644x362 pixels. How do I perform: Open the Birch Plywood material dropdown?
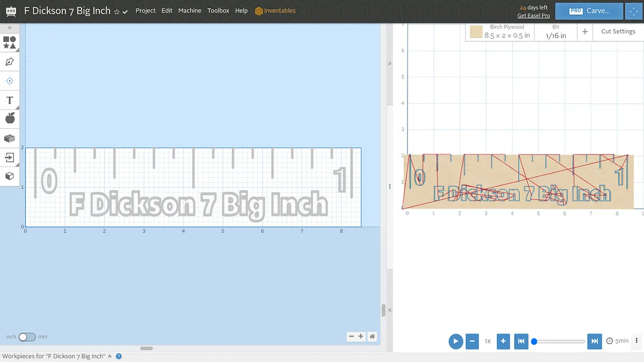pos(500,32)
